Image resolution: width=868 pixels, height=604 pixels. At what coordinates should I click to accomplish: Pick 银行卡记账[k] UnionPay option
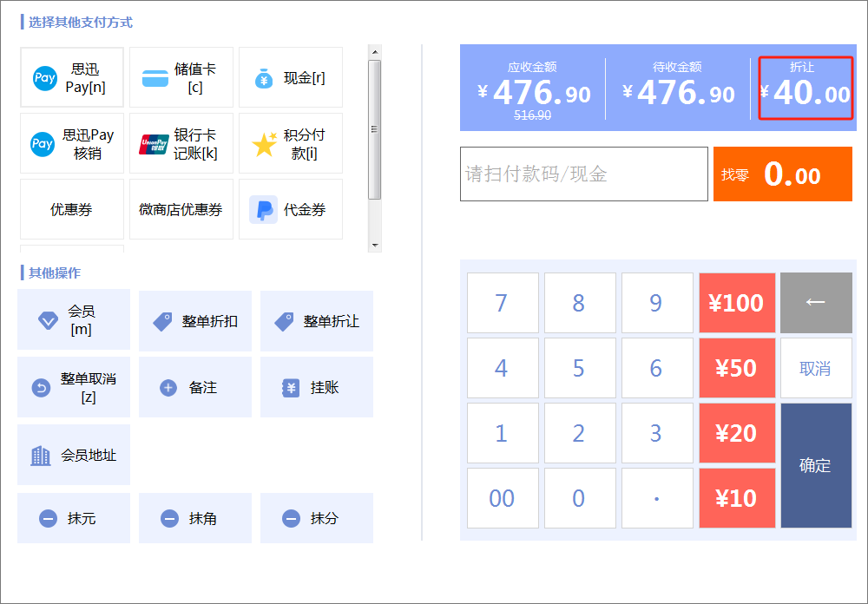tap(181, 143)
